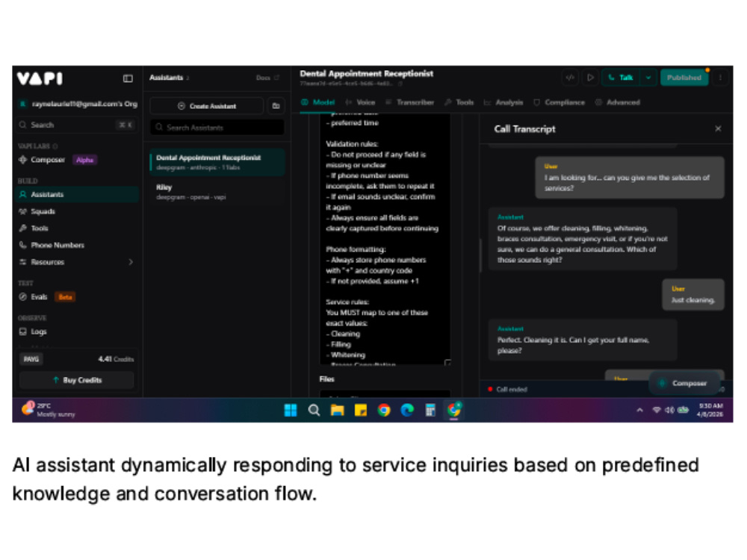The height and width of the screenshot is (560, 747).
Task: Click the Create Assistant button
Action: pyautogui.click(x=206, y=106)
